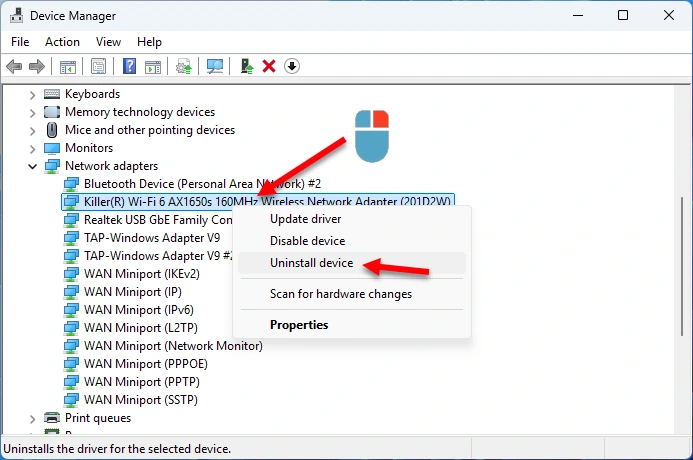Viewport: 693px width, 460px height.
Task: Click the vertical scrollbar thumb
Action: click(684, 266)
